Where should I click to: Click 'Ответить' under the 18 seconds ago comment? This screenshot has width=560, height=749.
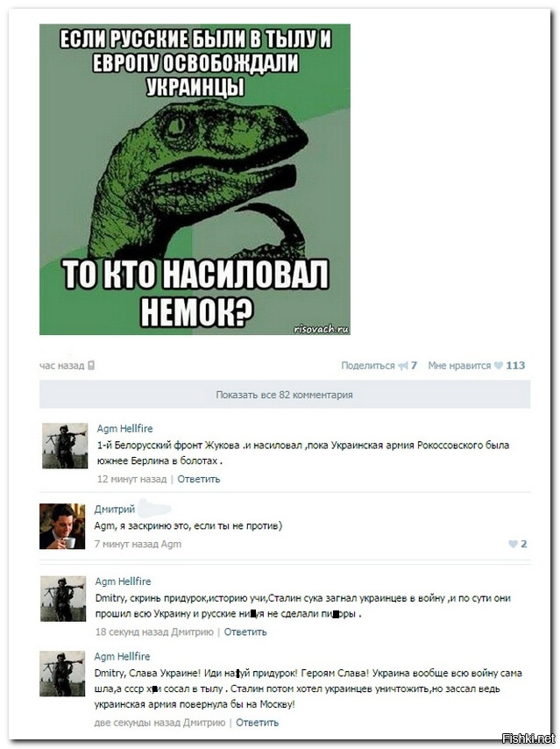(x=245, y=632)
